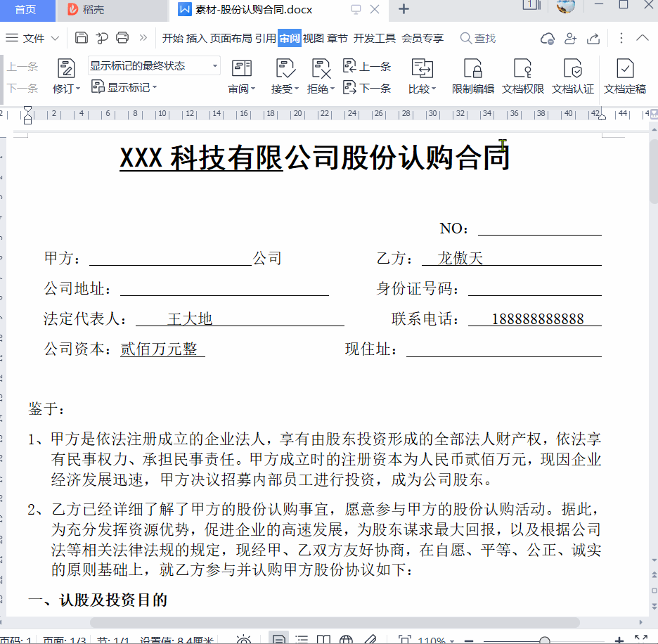This screenshot has height=644, width=658.
Task: Open the 会员专享 ribbon tab
Action: 422,38
